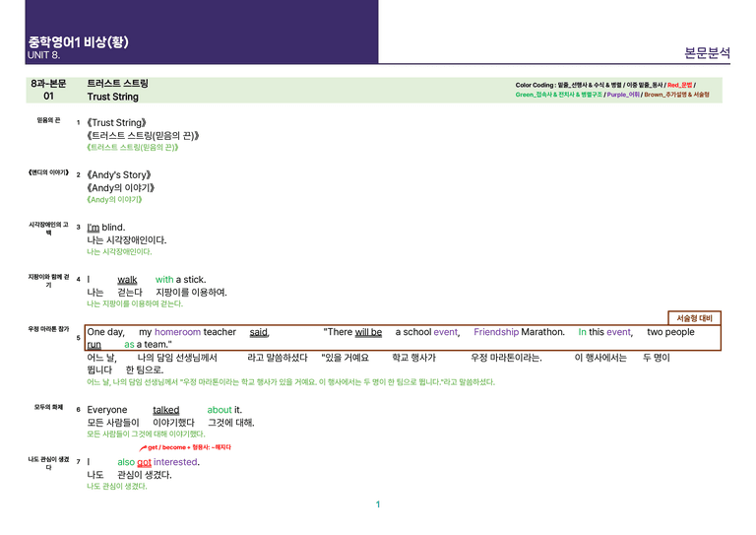Select 지팡이를 이용하여.
The width and height of the screenshot is (756, 535).
point(191,293)
